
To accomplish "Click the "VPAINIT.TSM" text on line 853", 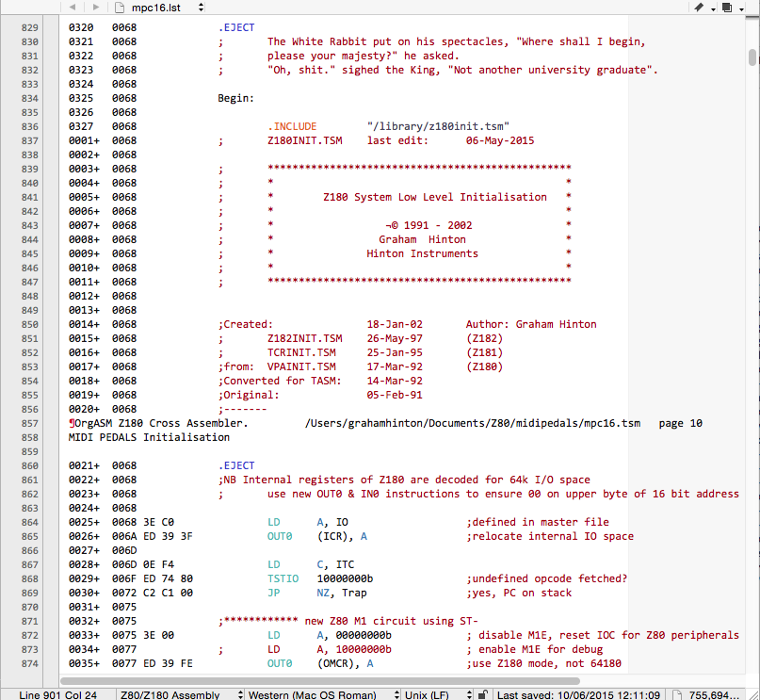I will pos(301,366).
